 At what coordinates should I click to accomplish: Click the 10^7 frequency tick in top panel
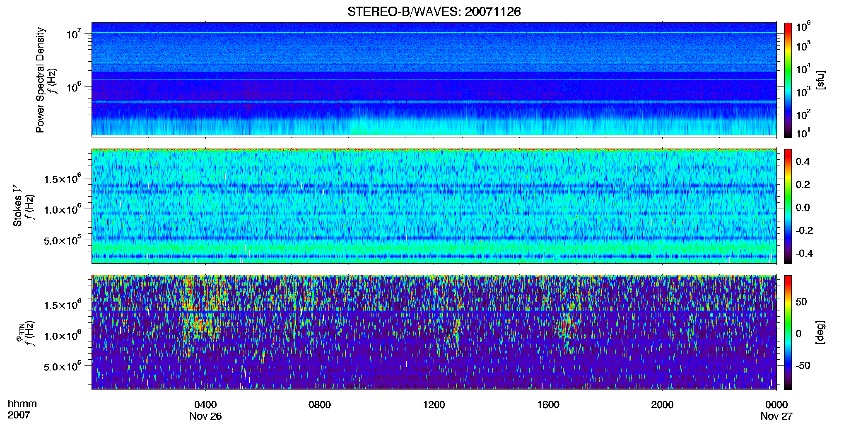tap(73, 34)
